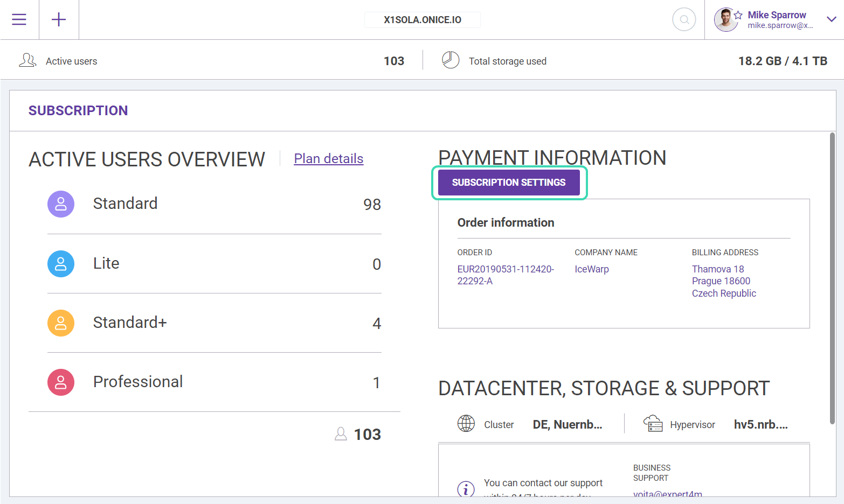
Task: Click the purple Standard user icon
Action: tap(61, 204)
